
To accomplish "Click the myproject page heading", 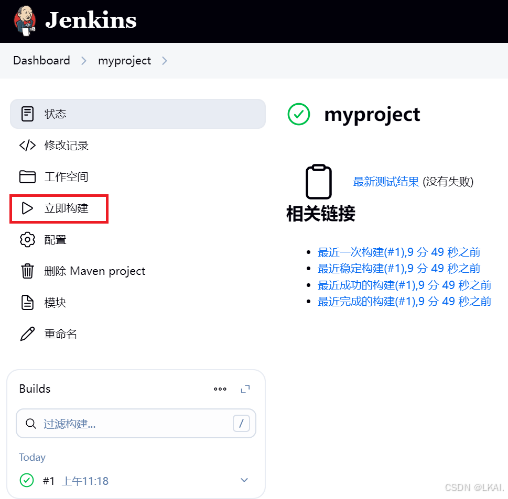I will pyautogui.click(x=372, y=115).
